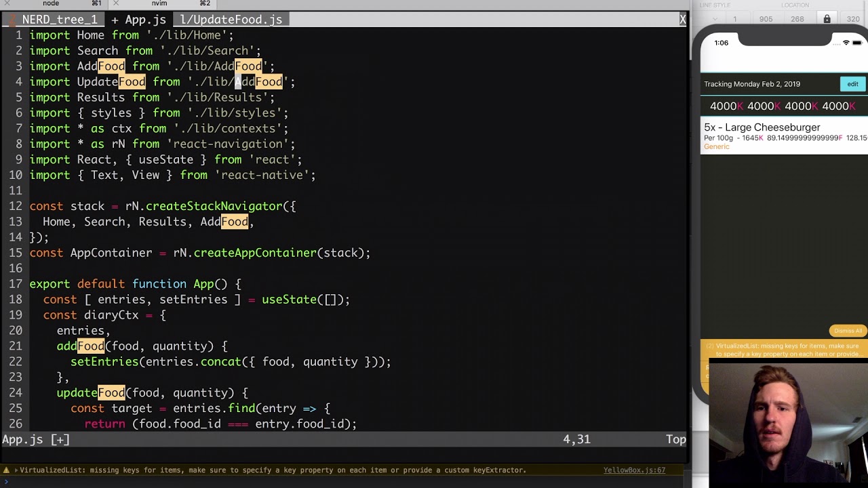Click the lock icon in the background Location panel
Image resolution: width=868 pixels, height=488 pixels.
827,19
